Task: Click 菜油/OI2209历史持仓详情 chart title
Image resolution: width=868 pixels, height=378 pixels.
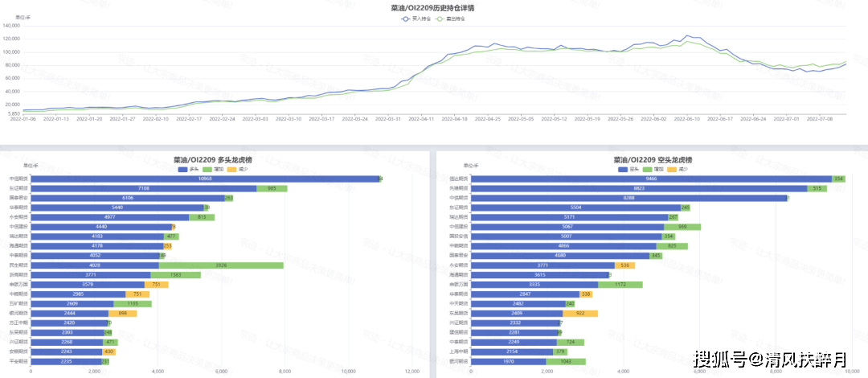Action: (x=432, y=7)
